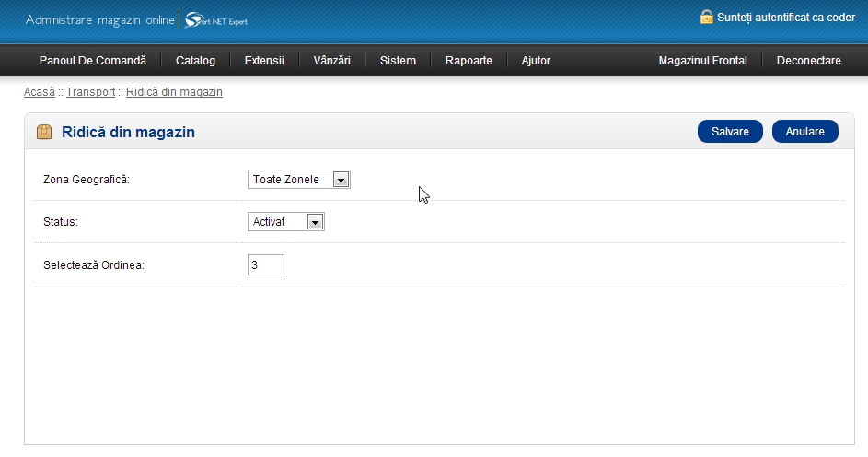Viewport: 868px width, 457px height.
Task: Click the SmartNET Expert logo
Action: coord(216,20)
